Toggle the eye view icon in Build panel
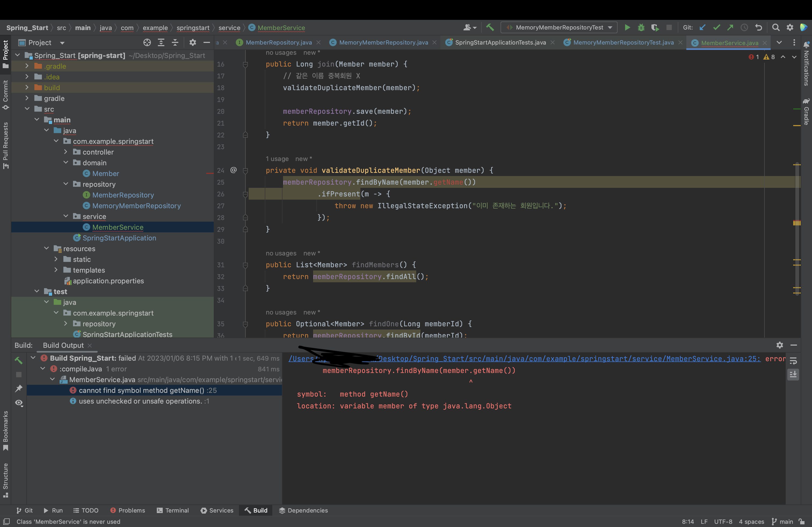Screen dimensions: 812x527 click(19, 403)
